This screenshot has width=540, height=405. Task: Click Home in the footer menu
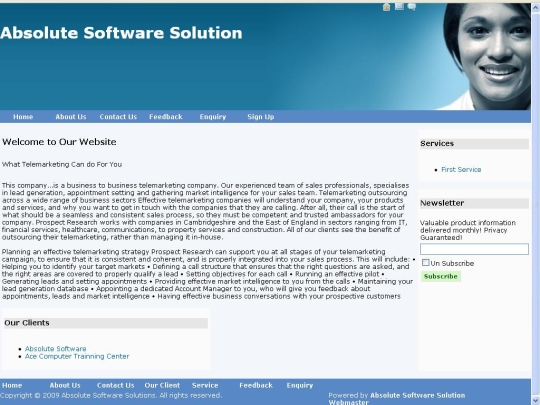coord(12,385)
